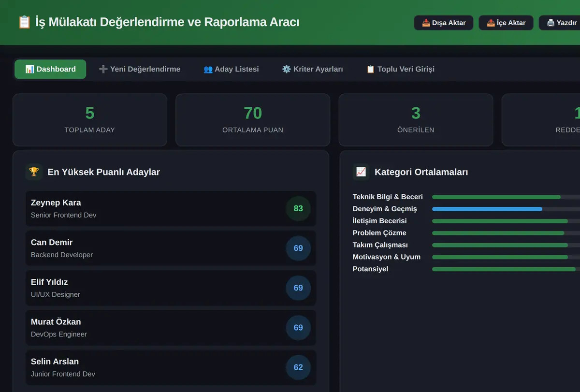The width and height of the screenshot is (580, 392).
Task: Click the trophy icon beside En Yüksek Puanlı Adaylar
Action: 34,172
